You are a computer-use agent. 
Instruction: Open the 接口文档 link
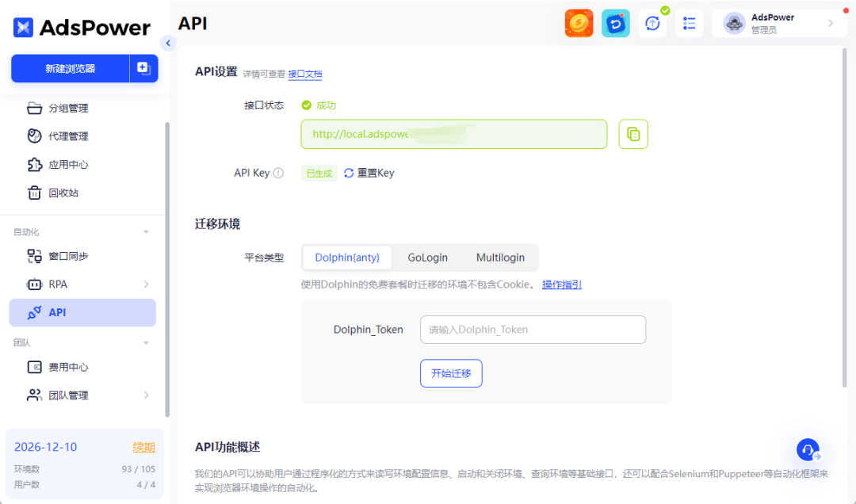click(x=305, y=74)
